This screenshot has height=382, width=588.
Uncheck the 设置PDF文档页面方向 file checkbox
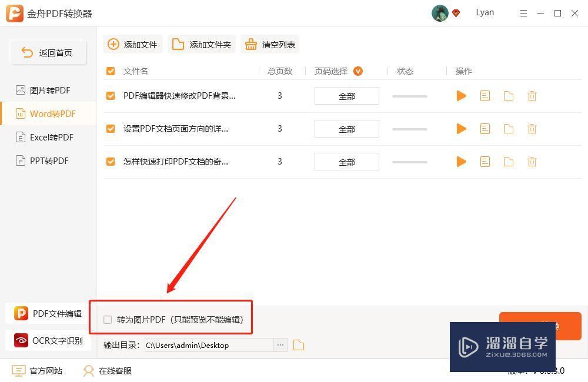[x=111, y=129]
